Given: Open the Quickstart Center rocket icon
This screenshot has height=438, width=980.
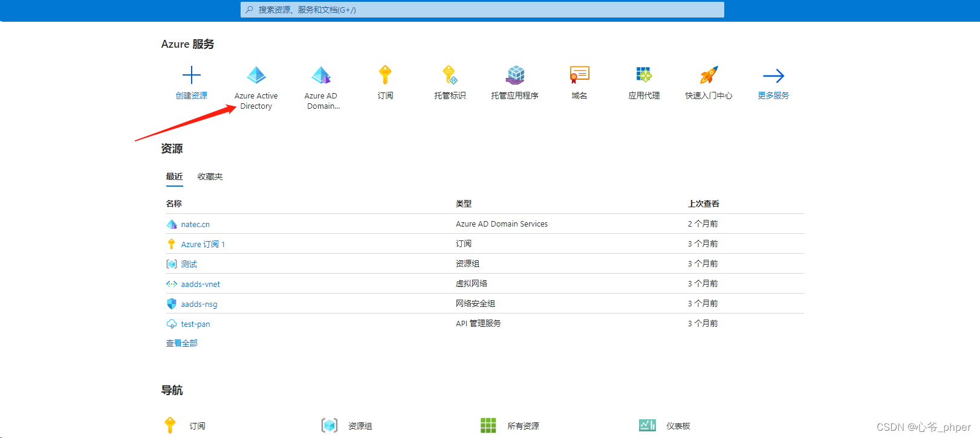Looking at the screenshot, I should 709,75.
